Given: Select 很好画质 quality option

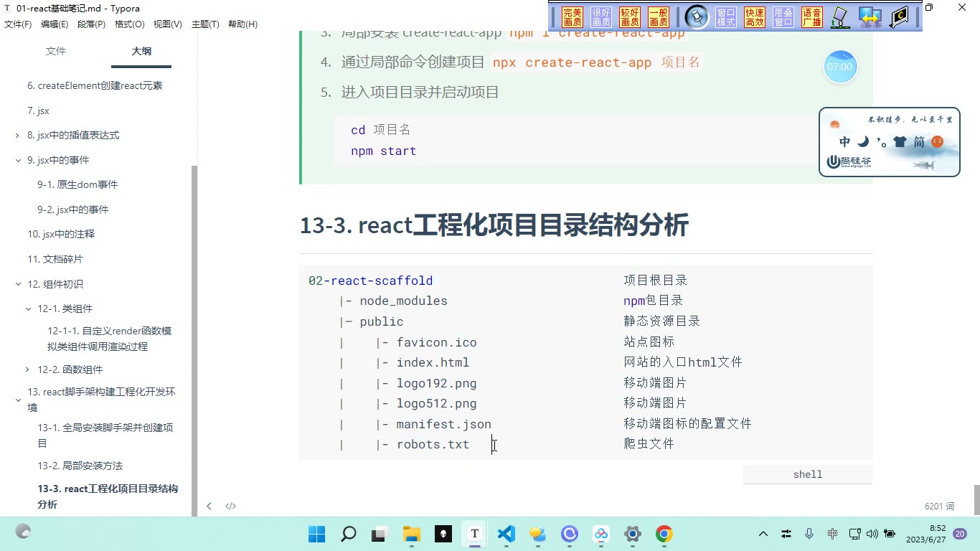Looking at the screenshot, I should pos(601,17).
